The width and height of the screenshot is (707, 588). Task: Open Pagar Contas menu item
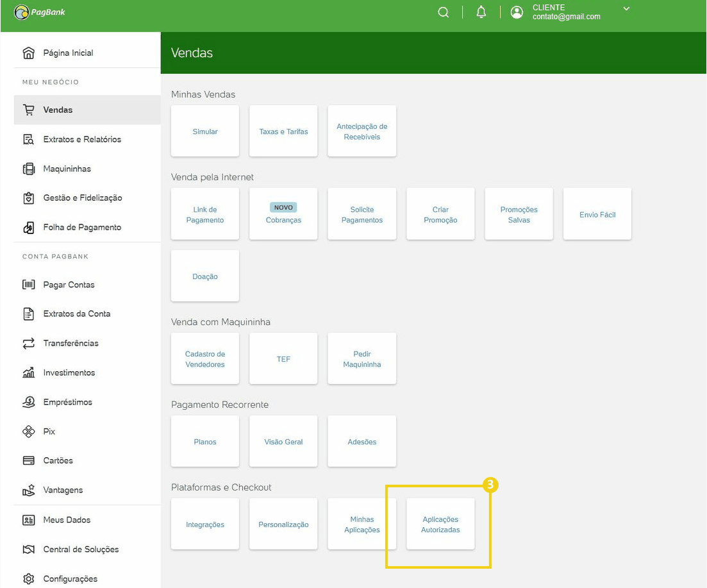tap(87, 285)
